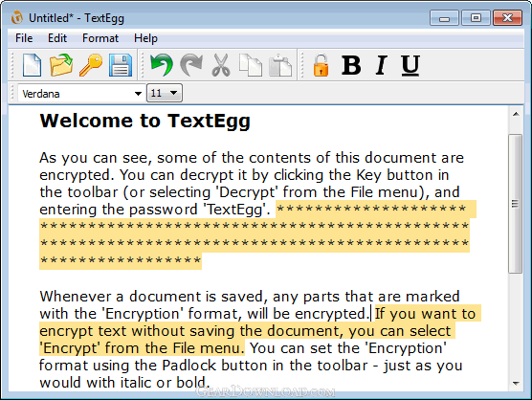Toggle Italic formatting
532x400 pixels.
(x=381, y=65)
